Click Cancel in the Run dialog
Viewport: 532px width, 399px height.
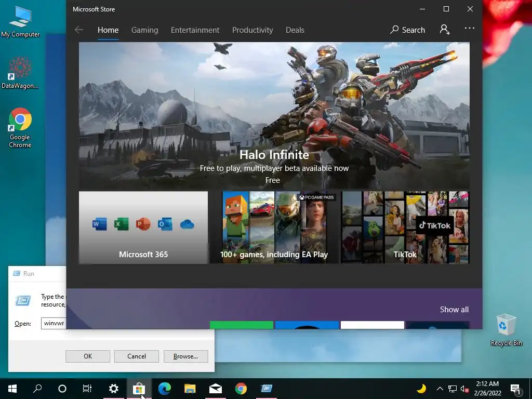point(137,356)
